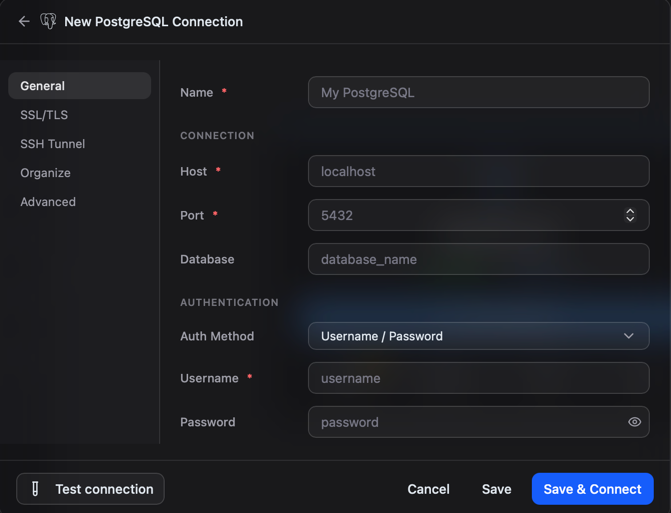Click the Test connection button
The height and width of the screenshot is (513, 671).
(90, 489)
